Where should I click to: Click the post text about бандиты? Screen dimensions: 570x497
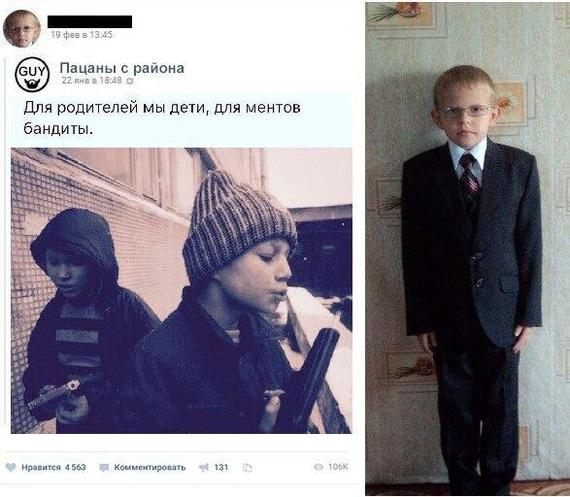pyautogui.click(x=162, y=118)
